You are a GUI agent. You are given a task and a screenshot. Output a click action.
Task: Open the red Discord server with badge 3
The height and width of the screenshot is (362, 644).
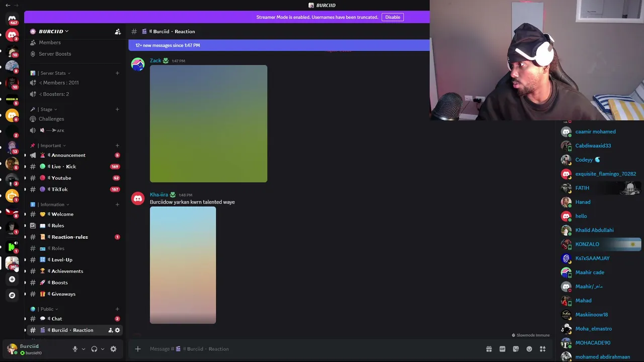click(12, 35)
